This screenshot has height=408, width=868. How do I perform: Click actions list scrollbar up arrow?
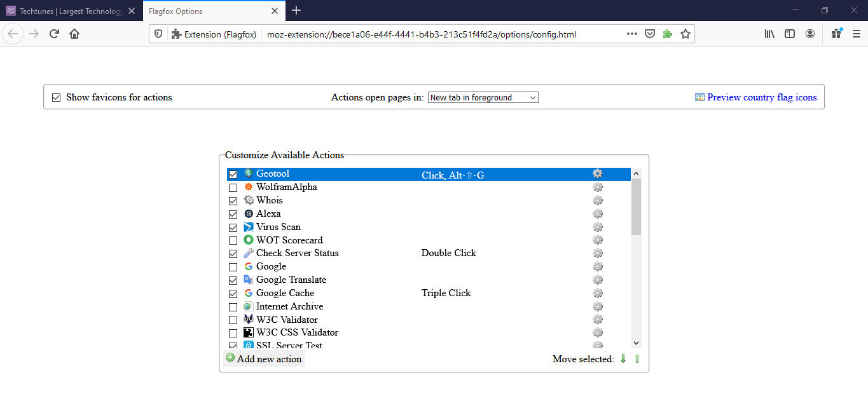click(x=636, y=173)
